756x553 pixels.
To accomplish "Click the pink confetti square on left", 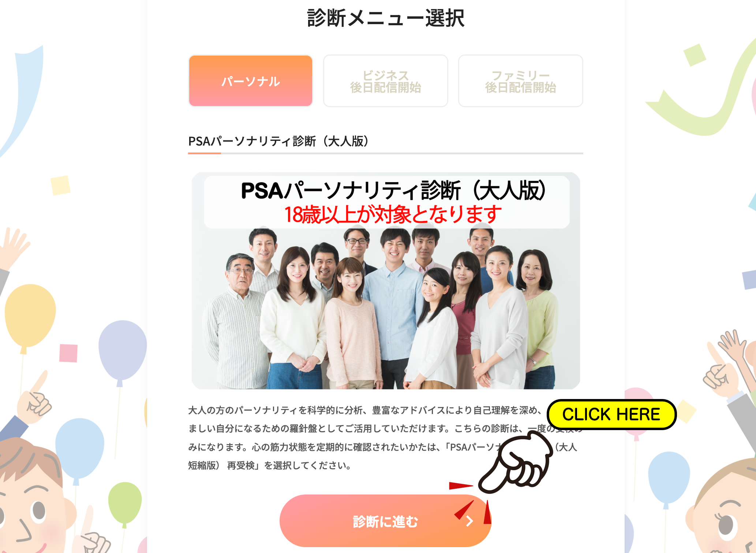I will pyautogui.click(x=68, y=353).
